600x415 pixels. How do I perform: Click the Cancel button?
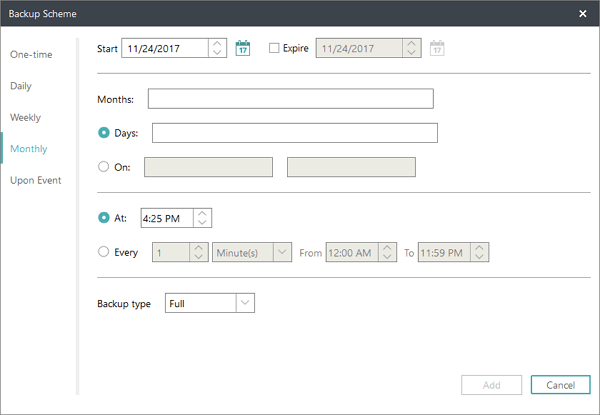coord(561,385)
